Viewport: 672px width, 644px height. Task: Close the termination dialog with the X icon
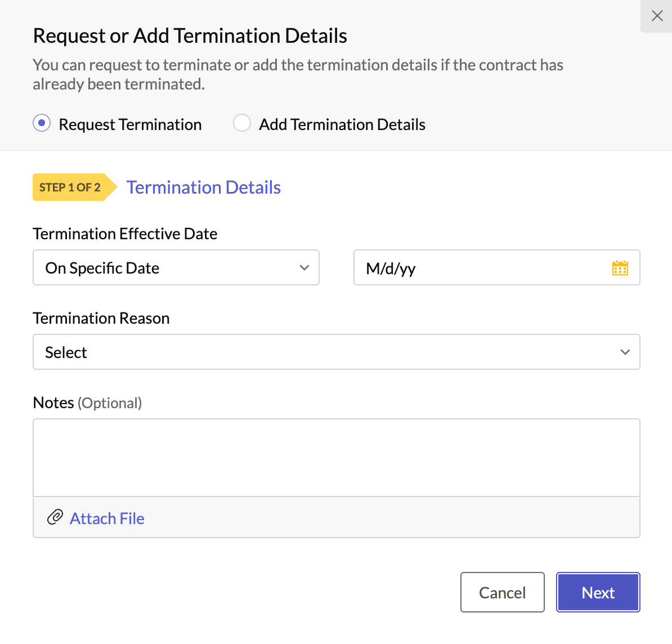click(657, 16)
